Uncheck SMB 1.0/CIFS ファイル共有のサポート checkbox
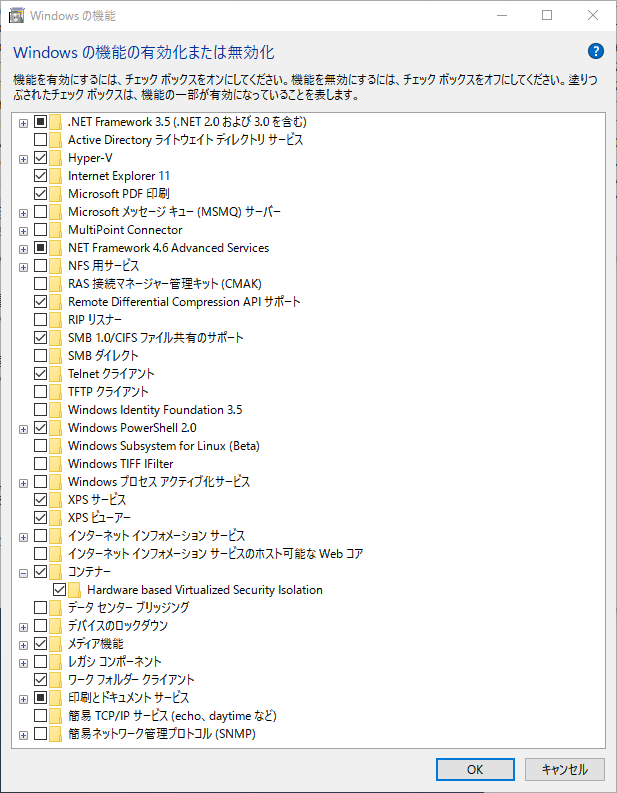Viewport: 617px width, 793px height. [40, 337]
